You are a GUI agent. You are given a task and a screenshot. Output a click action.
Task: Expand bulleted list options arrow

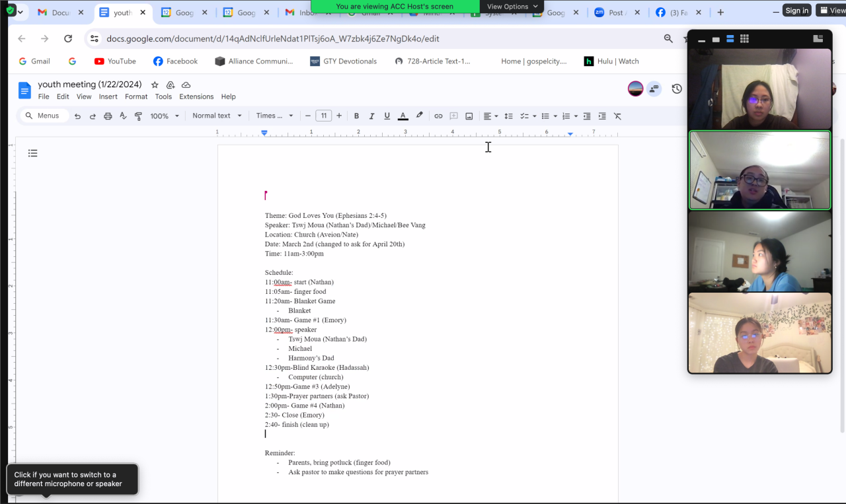(x=555, y=116)
